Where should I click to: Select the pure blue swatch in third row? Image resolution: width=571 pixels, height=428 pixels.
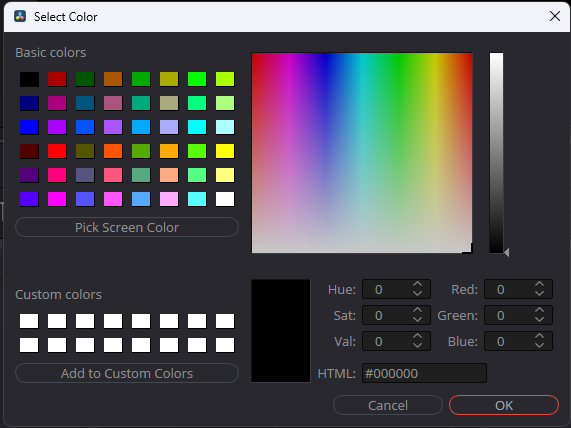(29, 127)
